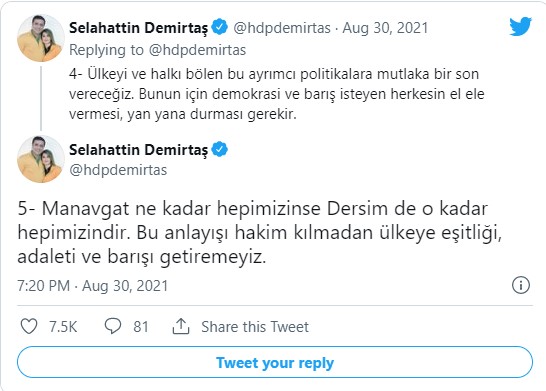Viewport: 546px width, 391px height.
Task: Open main tweet's profile avatar
Action: [x=41, y=159]
